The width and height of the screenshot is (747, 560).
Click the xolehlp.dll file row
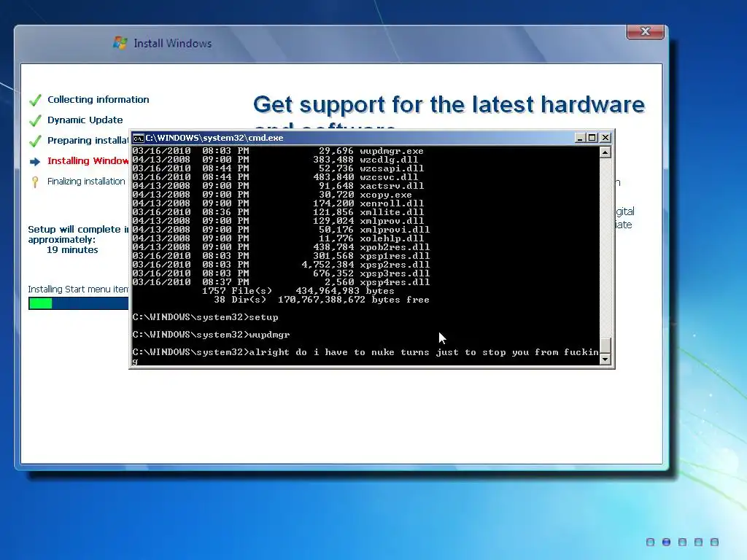(278, 238)
